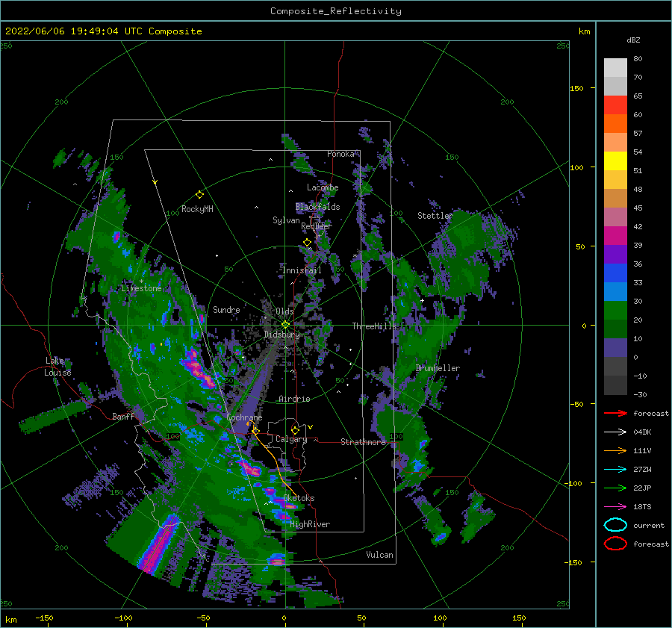This screenshot has width=672, height=628.
Task: Click the Composite_Reflectivity title
Action: coord(336,11)
